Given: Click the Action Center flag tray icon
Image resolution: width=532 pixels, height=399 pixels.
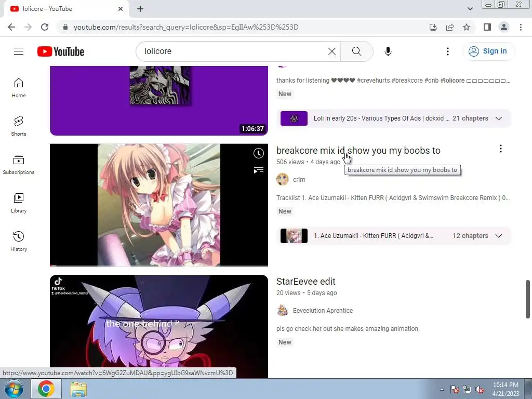Looking at the screenshot, I should pos(455,390).
